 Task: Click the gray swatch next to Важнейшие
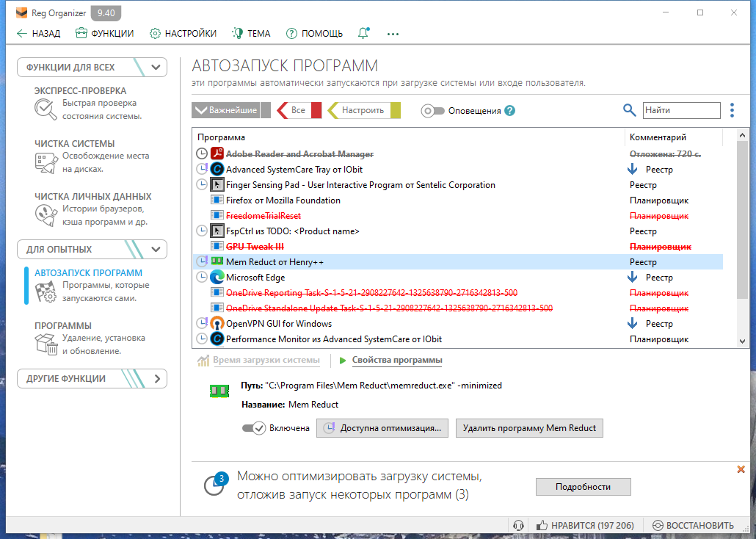(x=266, y=110)
